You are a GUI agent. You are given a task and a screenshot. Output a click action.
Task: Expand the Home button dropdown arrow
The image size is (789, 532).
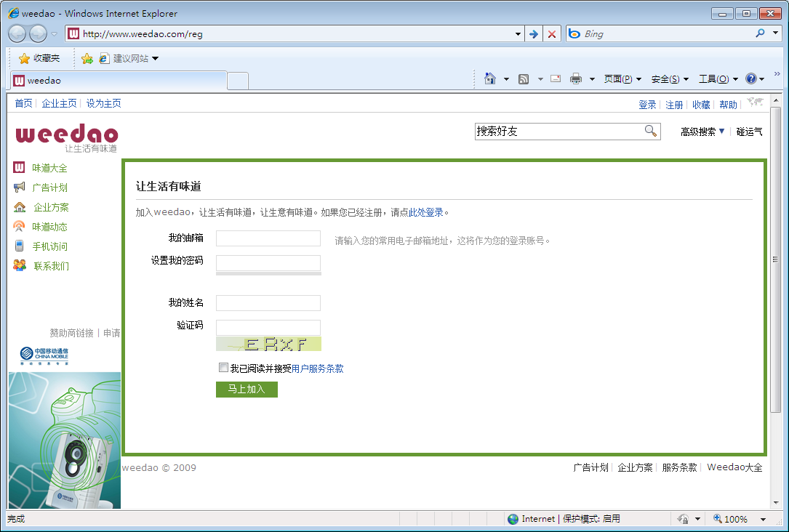tap(506, 79)
